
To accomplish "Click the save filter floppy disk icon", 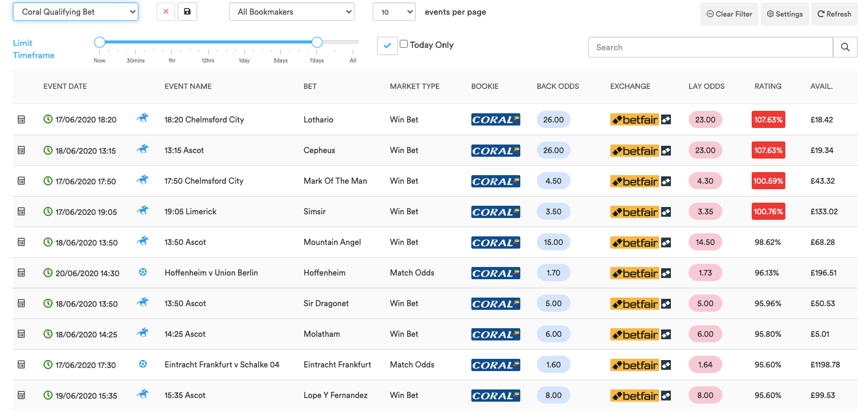I will click(x=187, y=12).
